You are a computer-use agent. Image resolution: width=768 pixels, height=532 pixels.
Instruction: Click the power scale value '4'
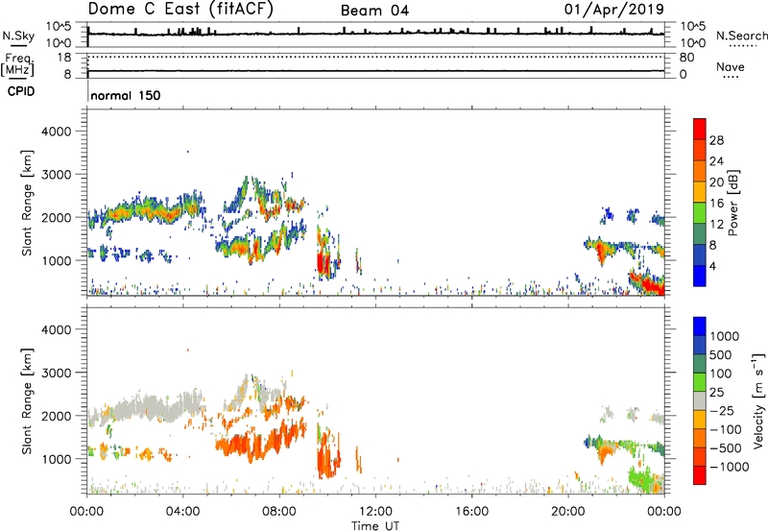click(x=713, y=266)
